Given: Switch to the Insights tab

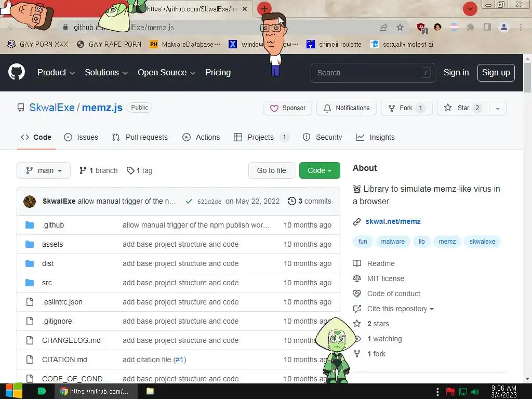Looking at the screenshot, I should pyautogui.click(x=375, y=137).
